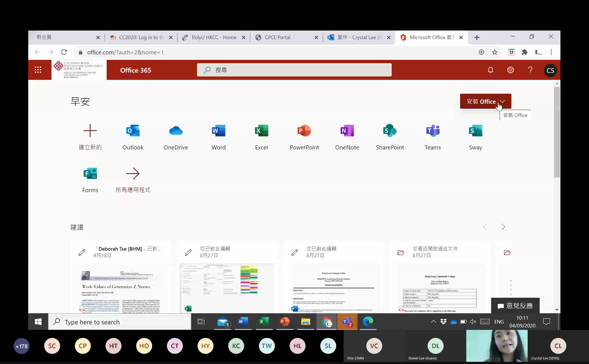The height and width of the screenshot is (364, 589).
Task: Open the Work Values of Generation Z Nurses thumbnail
Action: 120,289
